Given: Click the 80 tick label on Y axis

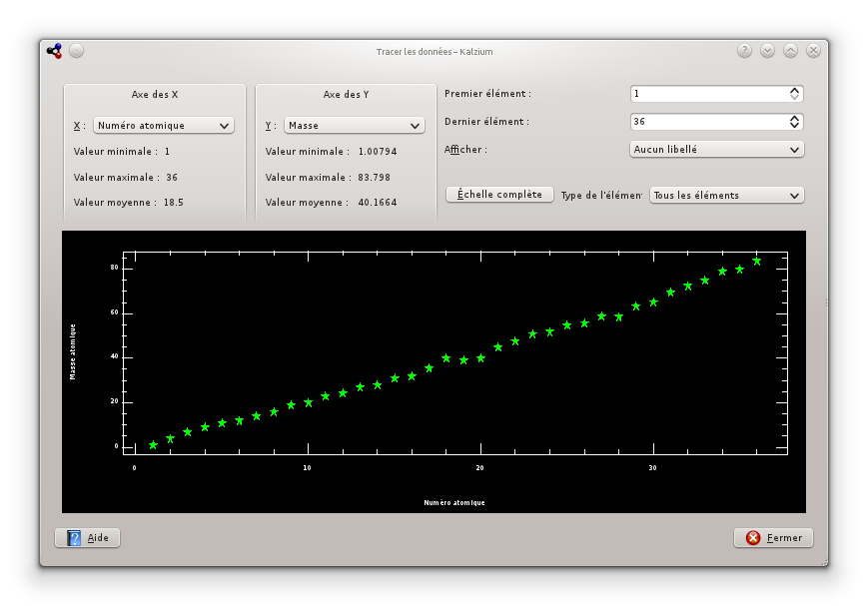Looking at the screenshot, I should point(114,268).
